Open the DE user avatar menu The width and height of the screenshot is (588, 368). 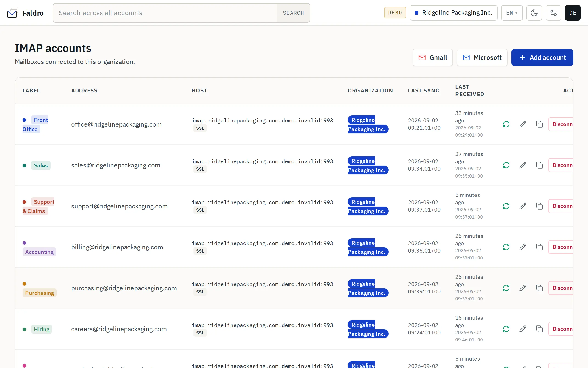[572, 13]
